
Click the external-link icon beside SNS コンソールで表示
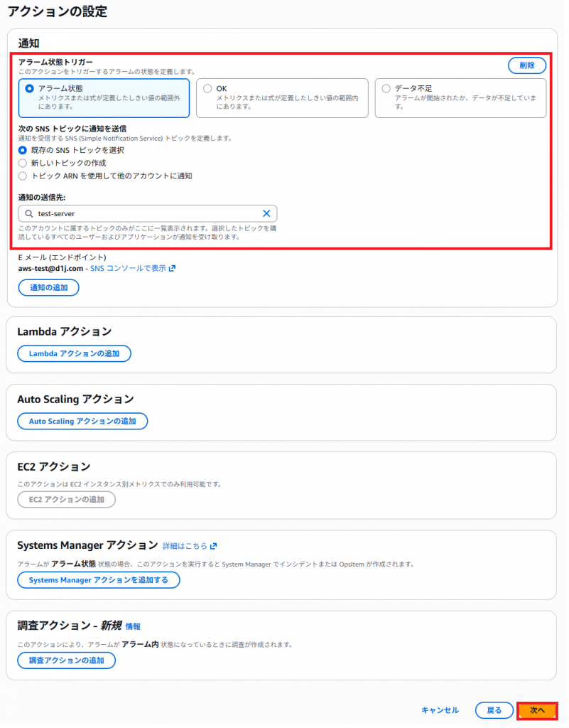pyautogui.click(x=172, y=268)
